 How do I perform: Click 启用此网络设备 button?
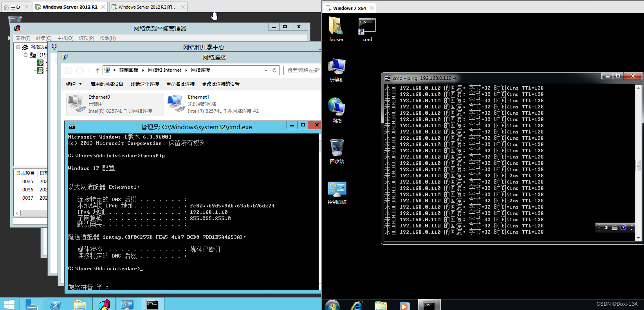click(106, 84)
